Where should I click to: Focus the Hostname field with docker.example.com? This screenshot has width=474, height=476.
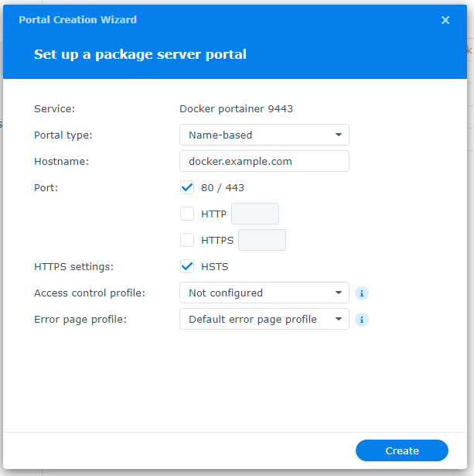pyautogui.click(x=264, y=161)
